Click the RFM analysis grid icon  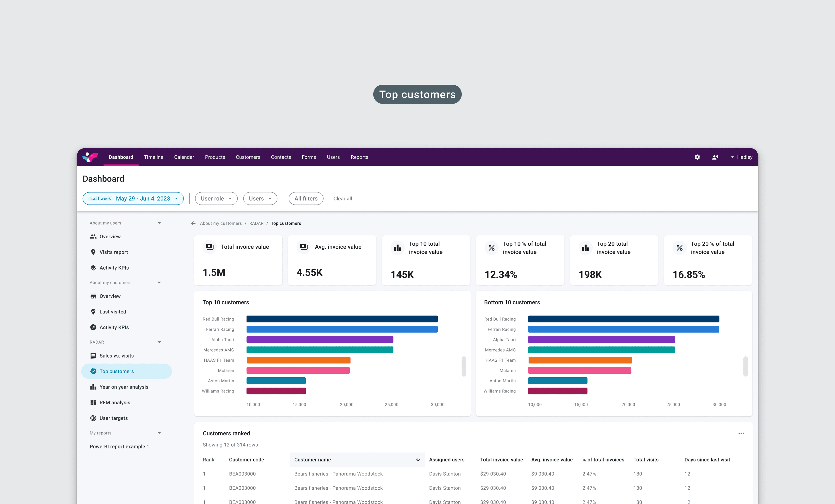tap(93, 403)
